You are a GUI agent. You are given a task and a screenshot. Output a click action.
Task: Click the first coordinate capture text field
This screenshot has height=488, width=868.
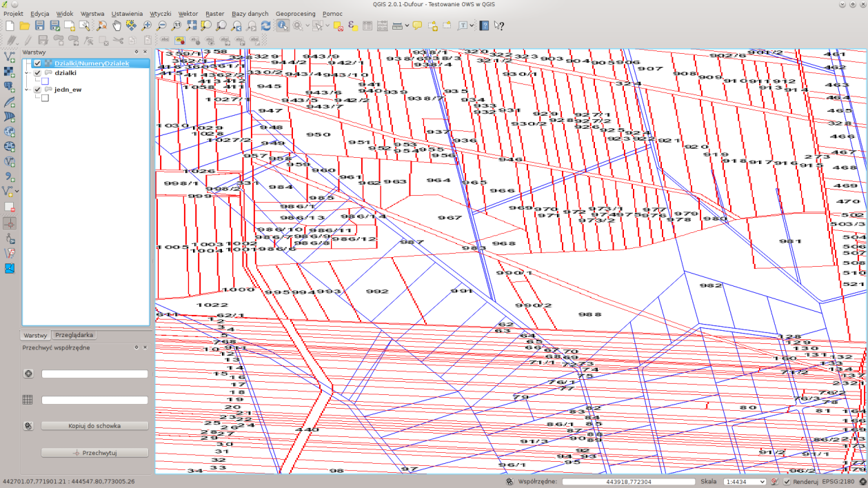95,374
